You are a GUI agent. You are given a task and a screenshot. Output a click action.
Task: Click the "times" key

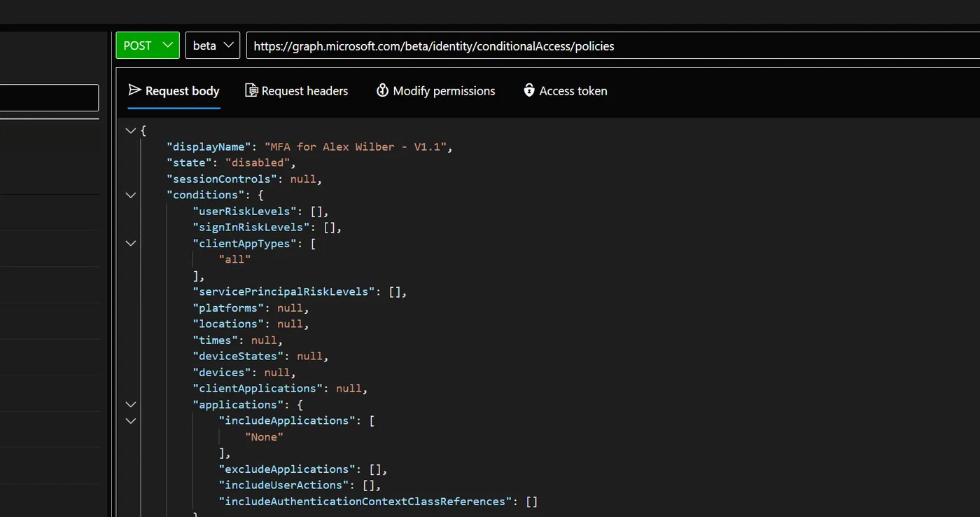point(216,340)
